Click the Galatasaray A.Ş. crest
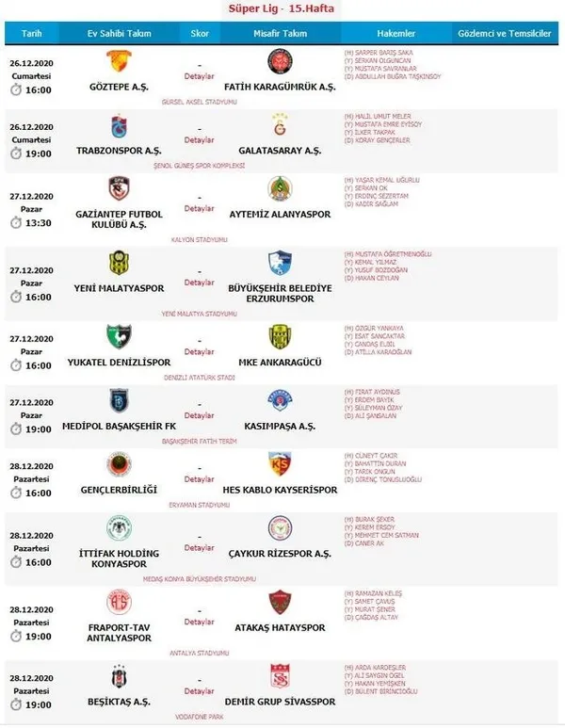This screenshot has width=565, height=728. click(x=280, y=125)
